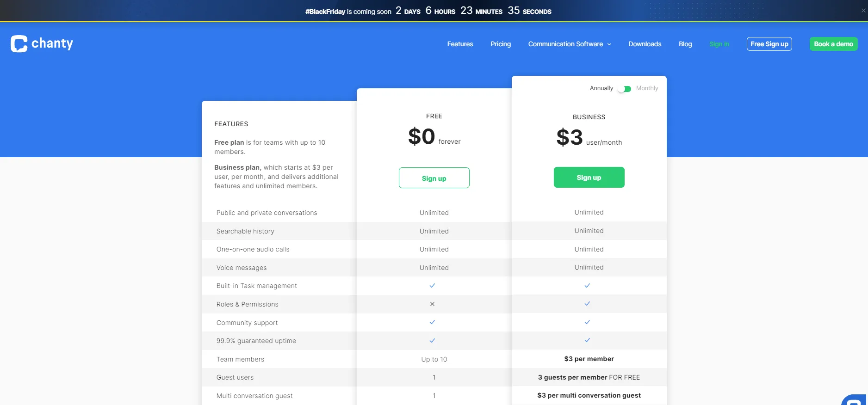Toggle the Annually/Monthly billing switch

click(x=625, y=89)
